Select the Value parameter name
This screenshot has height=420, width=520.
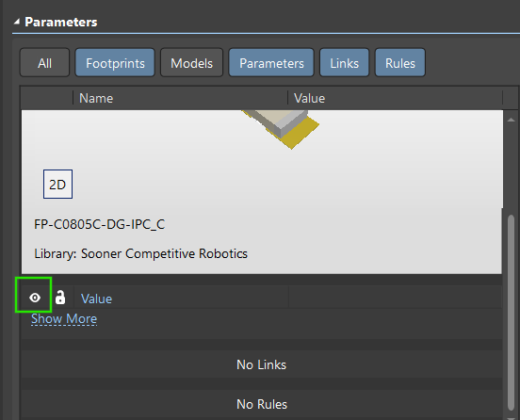[96, 299]
